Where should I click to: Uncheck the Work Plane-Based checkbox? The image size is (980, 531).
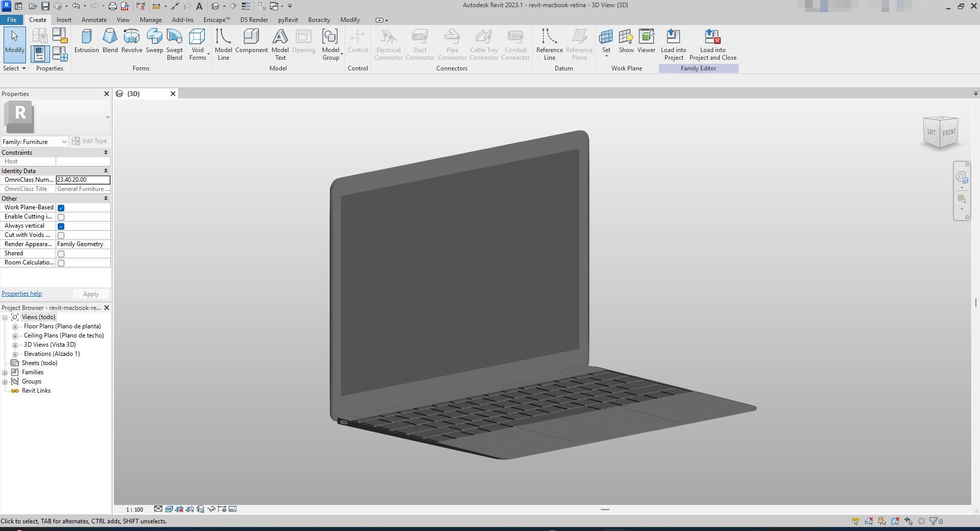pyautogui.click(x=61, y=208)
